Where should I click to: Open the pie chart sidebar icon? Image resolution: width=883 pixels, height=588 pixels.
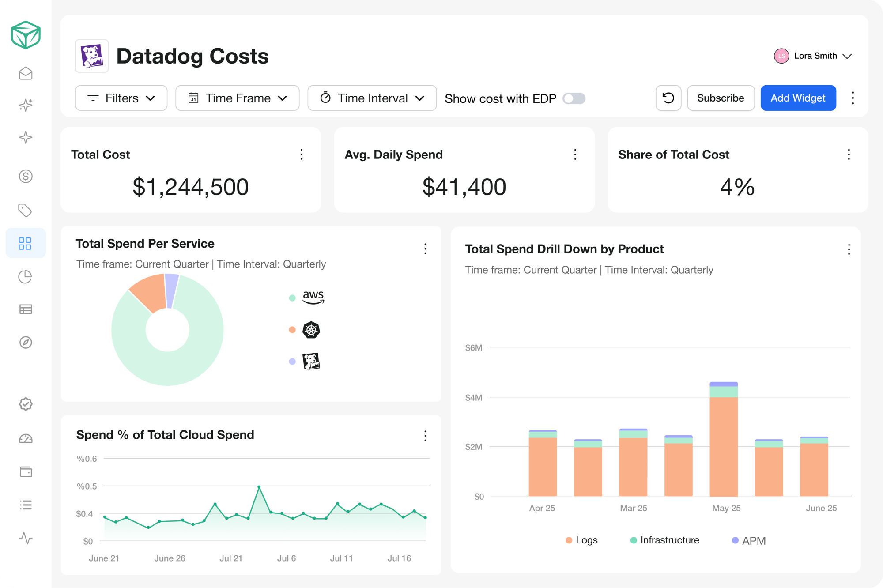[x=26, y=277]
